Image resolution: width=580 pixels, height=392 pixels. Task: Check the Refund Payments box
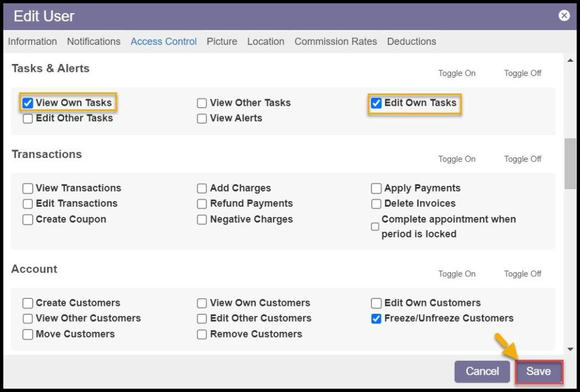[x=202, y=204]
